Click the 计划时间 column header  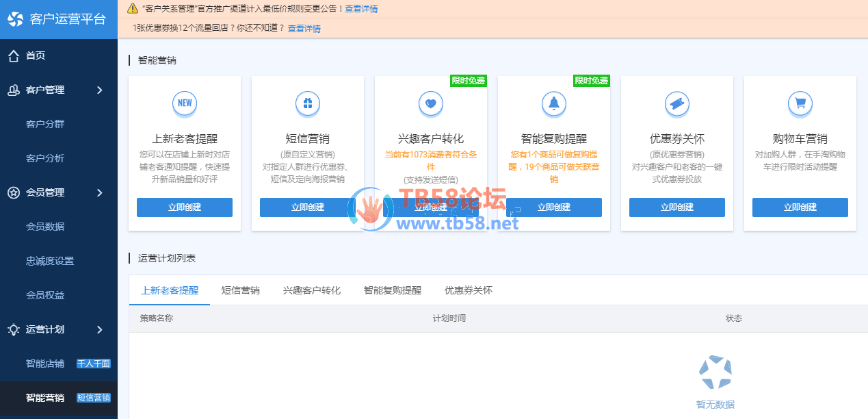pyautogui.click(x=449, y=318)
